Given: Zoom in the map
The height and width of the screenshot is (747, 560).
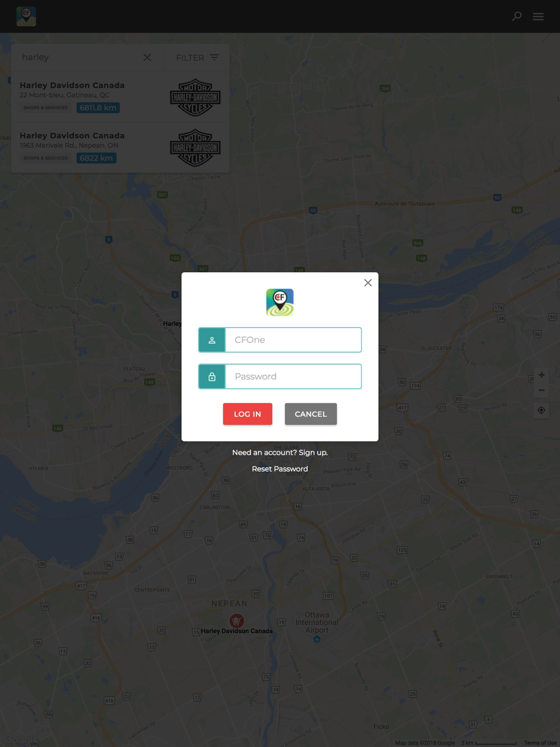Looking at the screenshot, I should 542,375.
